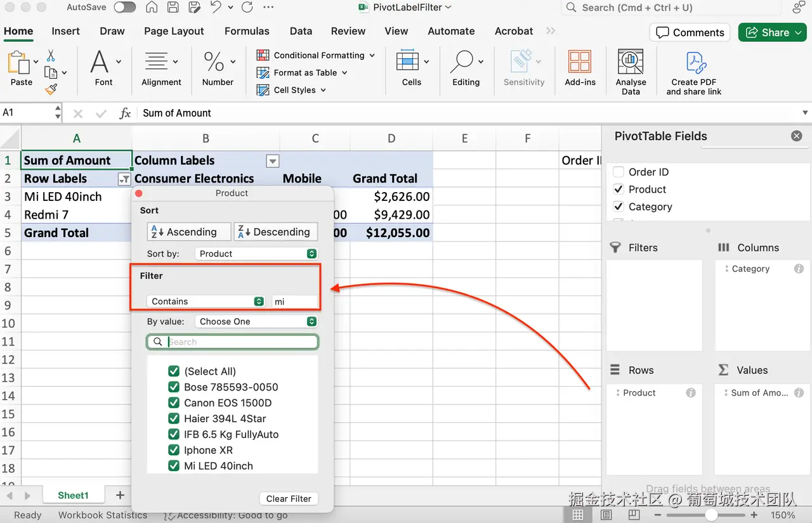The image size is (812, 523).
Task: Click the zoom in plus button
Action: (x=754, y=515)
